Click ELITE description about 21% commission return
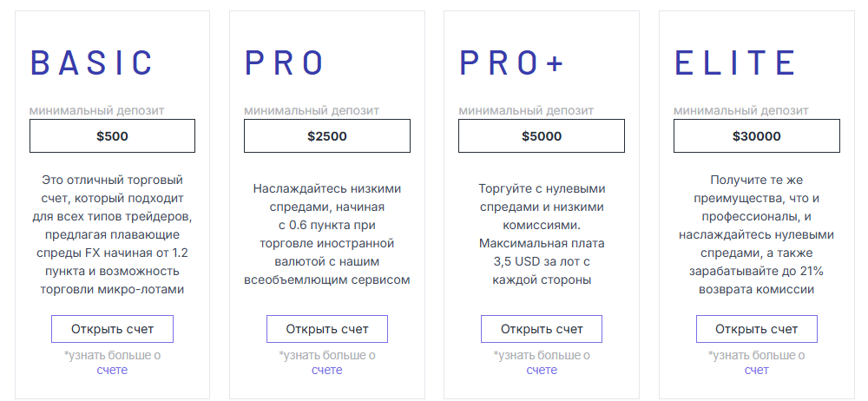 (756, 234)
